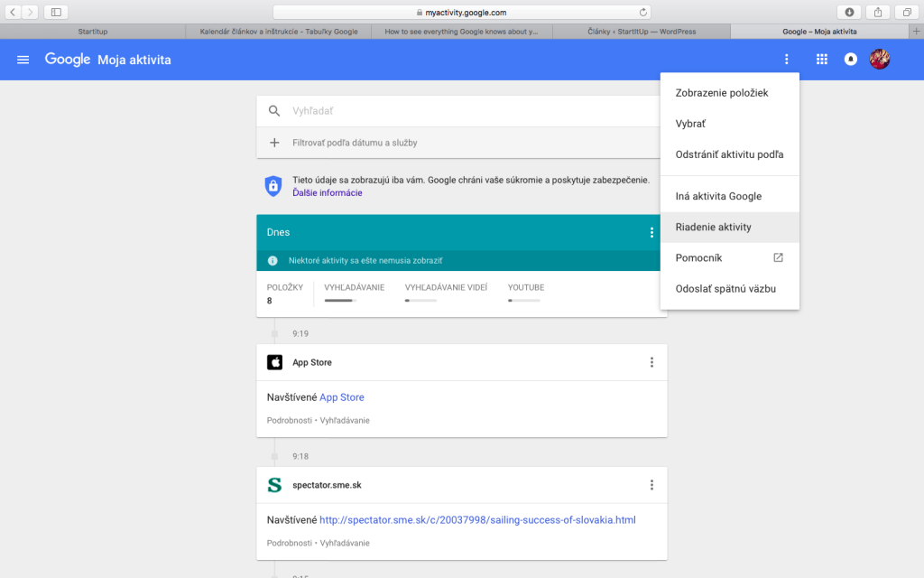Open Safari downloads

[849, 12]
